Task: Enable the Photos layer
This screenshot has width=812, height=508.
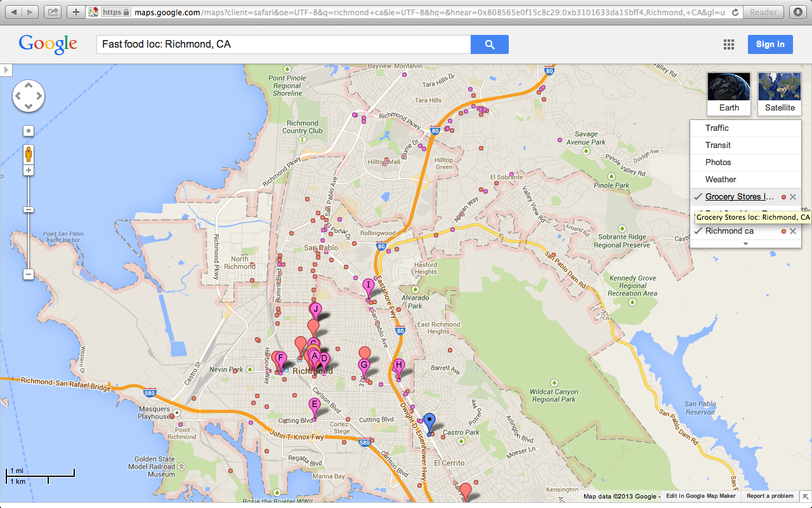Action: (745, 163)
